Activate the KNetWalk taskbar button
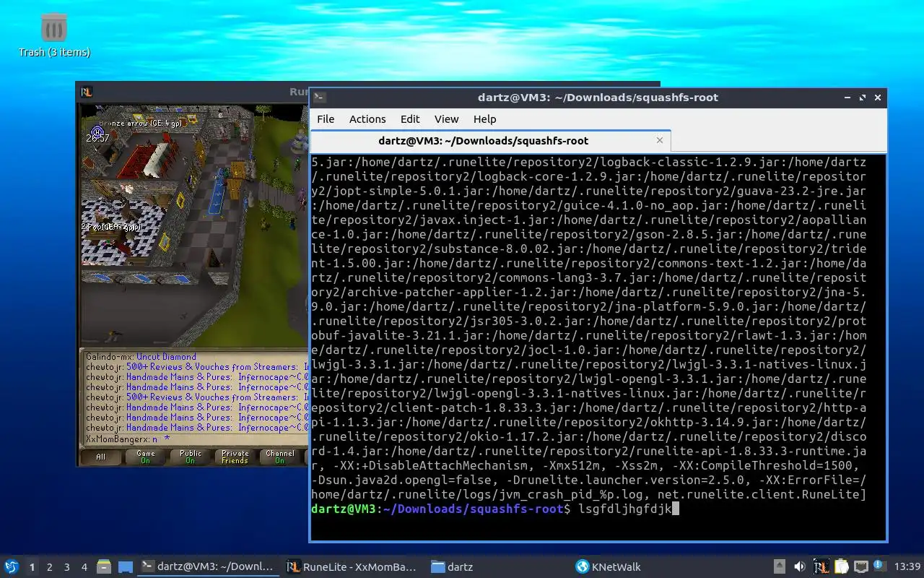The image size is (924, 578). [x=641, y=567]
